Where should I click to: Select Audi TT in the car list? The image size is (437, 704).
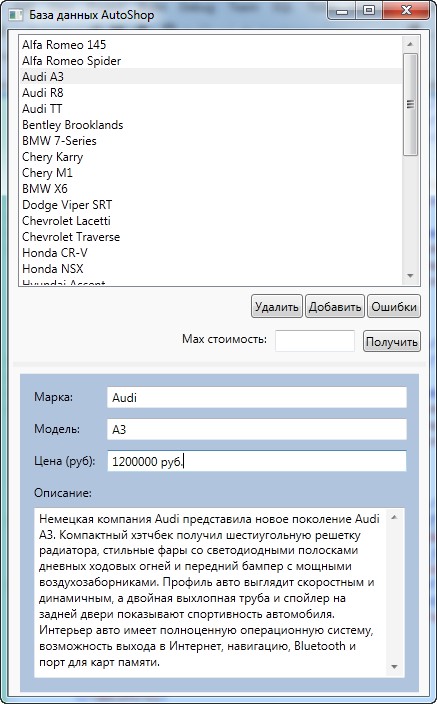[x=211, y=109]
